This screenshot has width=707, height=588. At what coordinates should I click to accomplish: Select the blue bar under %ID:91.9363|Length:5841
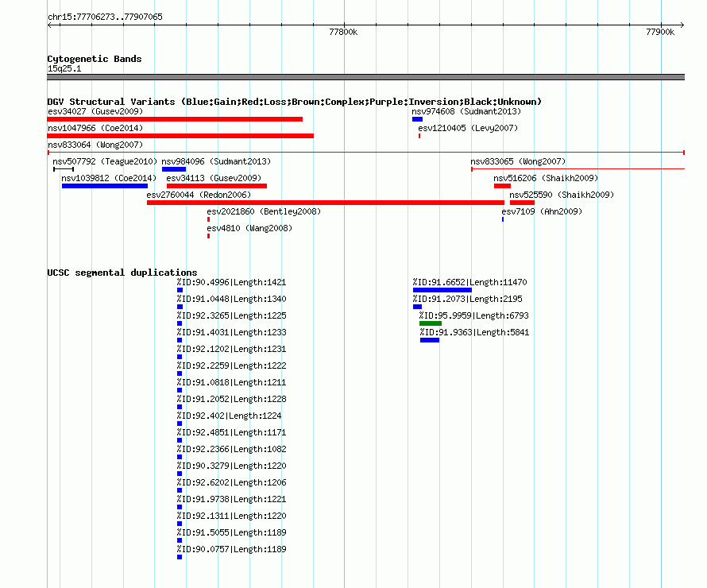pyautogui.click(x=429, y=340)
